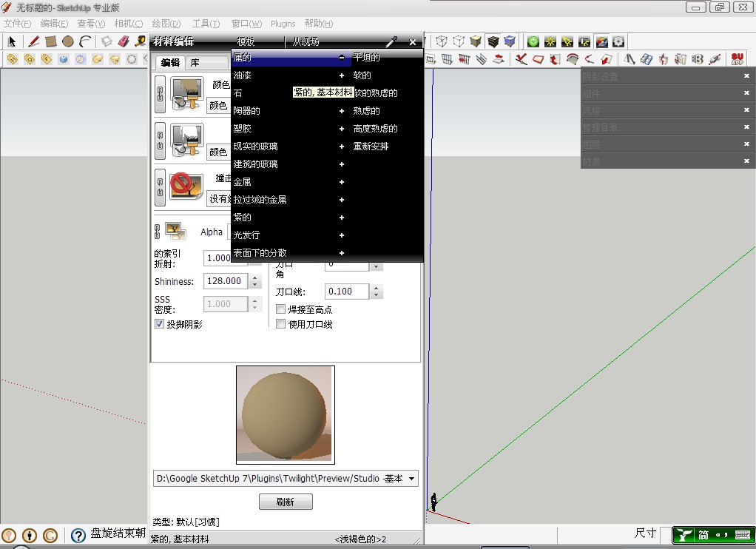Open the SU APP plugin icon
Viewport: 756px width, 549px height.
tap(738, 59)
